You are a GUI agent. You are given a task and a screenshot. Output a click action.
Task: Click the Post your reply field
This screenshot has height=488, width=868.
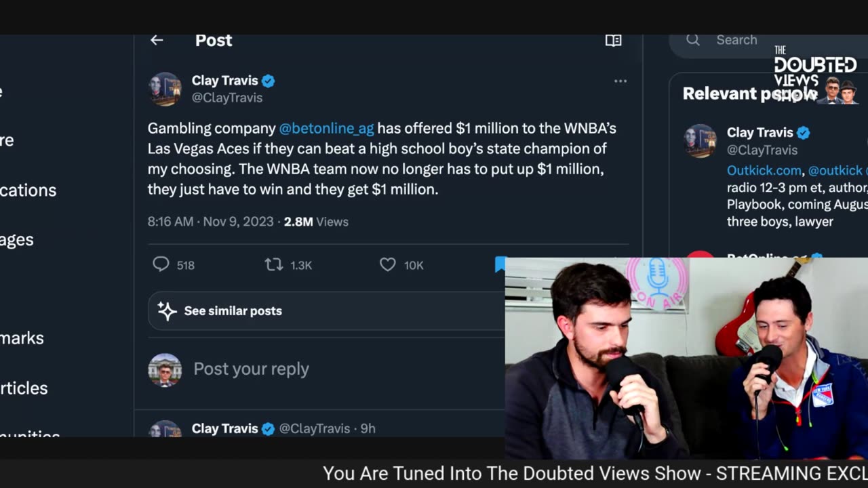(x=251, y=369)
